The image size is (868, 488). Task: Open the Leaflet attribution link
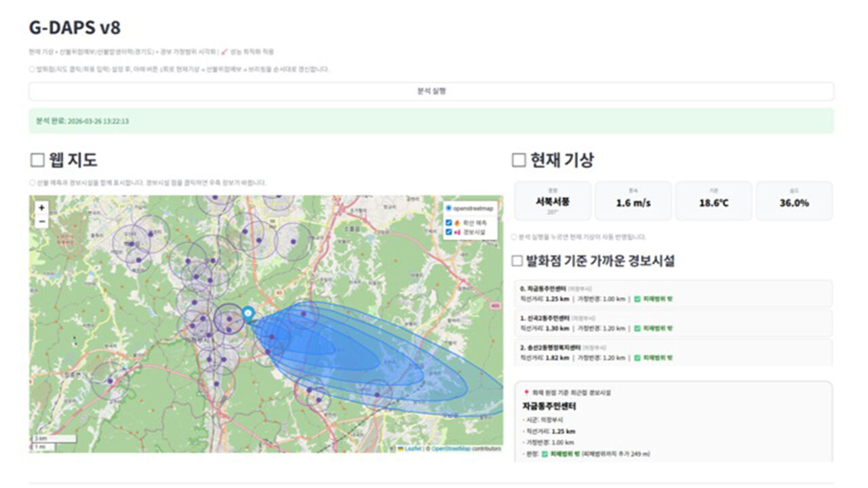point(412,449)
